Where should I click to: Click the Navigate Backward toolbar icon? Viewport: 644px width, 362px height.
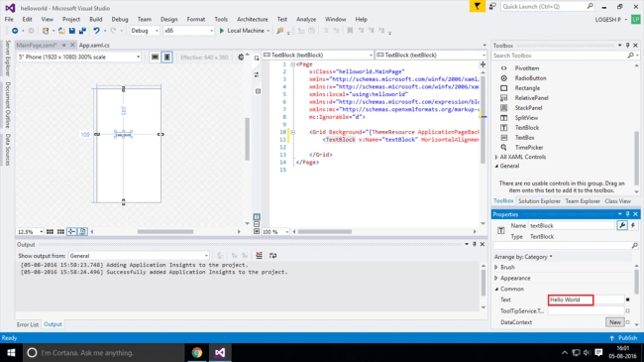tap(15, 31)
